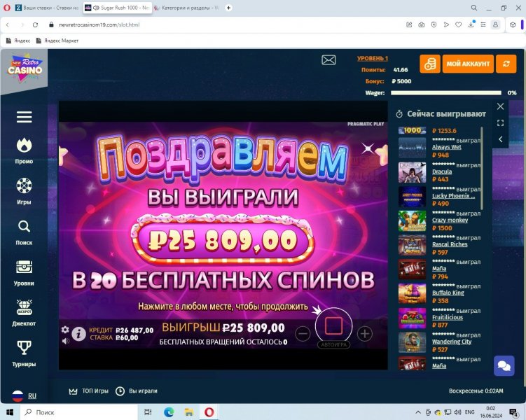The width and height of the screenshot is (526, 420).
Task: Open a new browser tab
Action: pyautogui.click(x=228, y=8)
